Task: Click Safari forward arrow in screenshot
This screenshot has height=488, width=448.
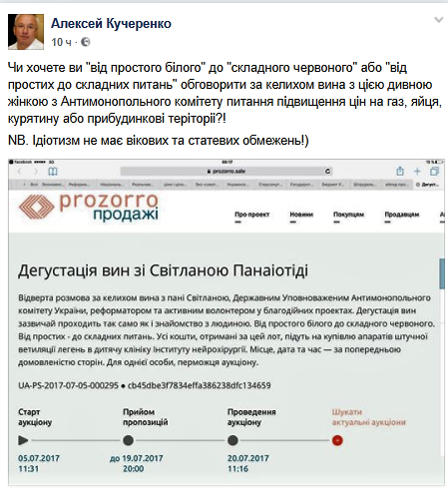Action: [36, 172]
